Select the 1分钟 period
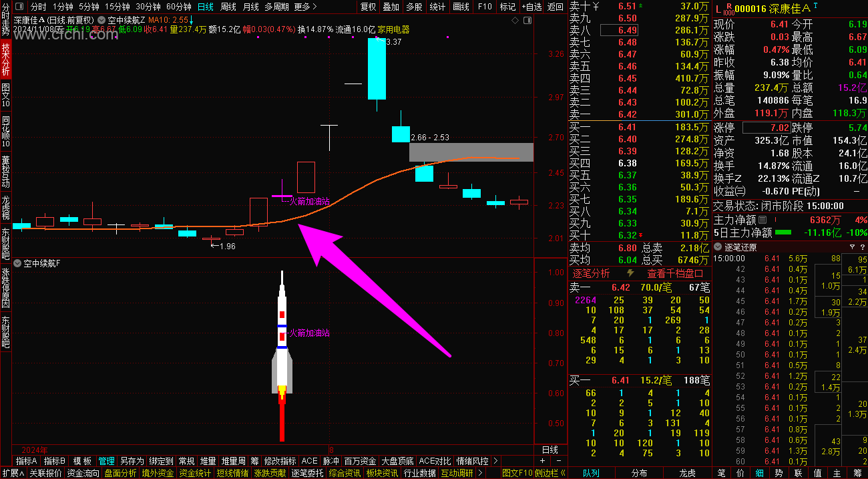The height and width of the screenshot is (479, 868). click(63, 7)
